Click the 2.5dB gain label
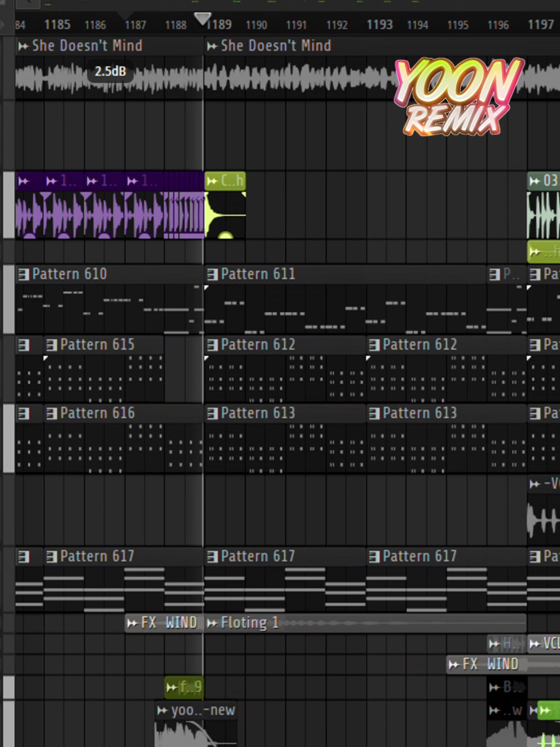Screen dimensions: 560x747 pos(110,71)
